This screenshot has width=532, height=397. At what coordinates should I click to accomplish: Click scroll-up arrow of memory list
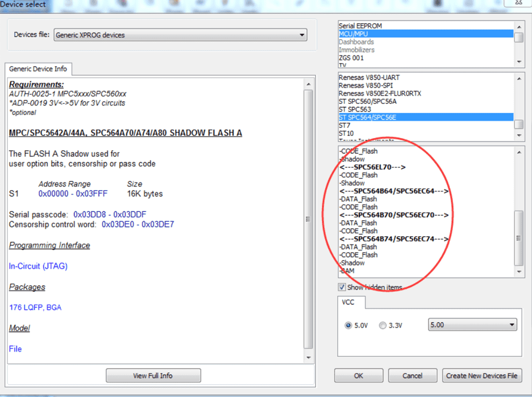(519, 152)
